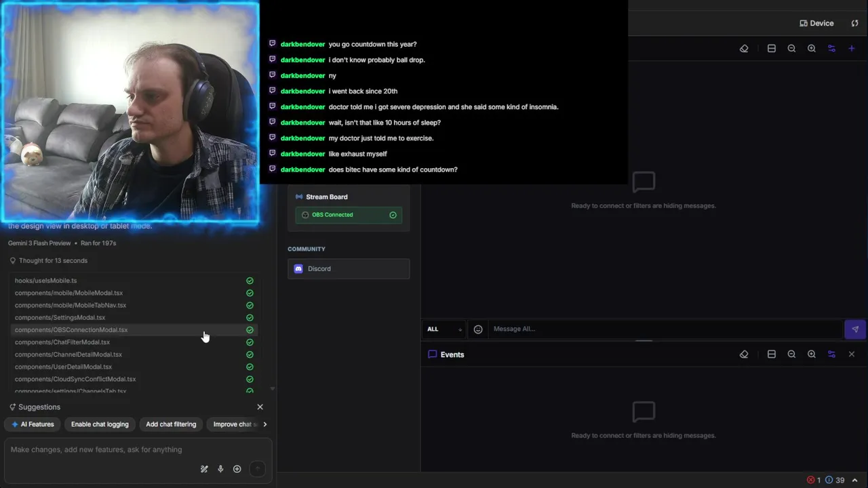The image size is (868, 488).
Task: Open the ALL channel dropdown
Action: [x=444, y=329]
